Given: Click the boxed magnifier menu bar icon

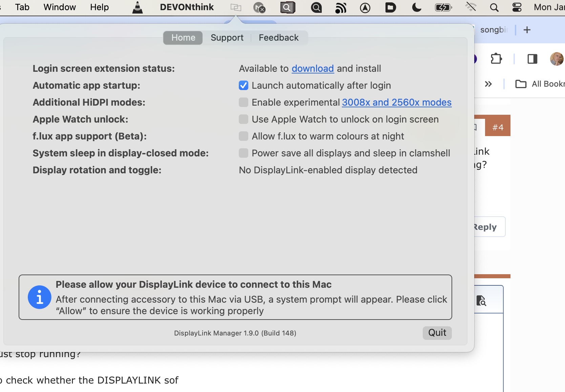Looking at the screenshot, I should (x=288, y=7).
